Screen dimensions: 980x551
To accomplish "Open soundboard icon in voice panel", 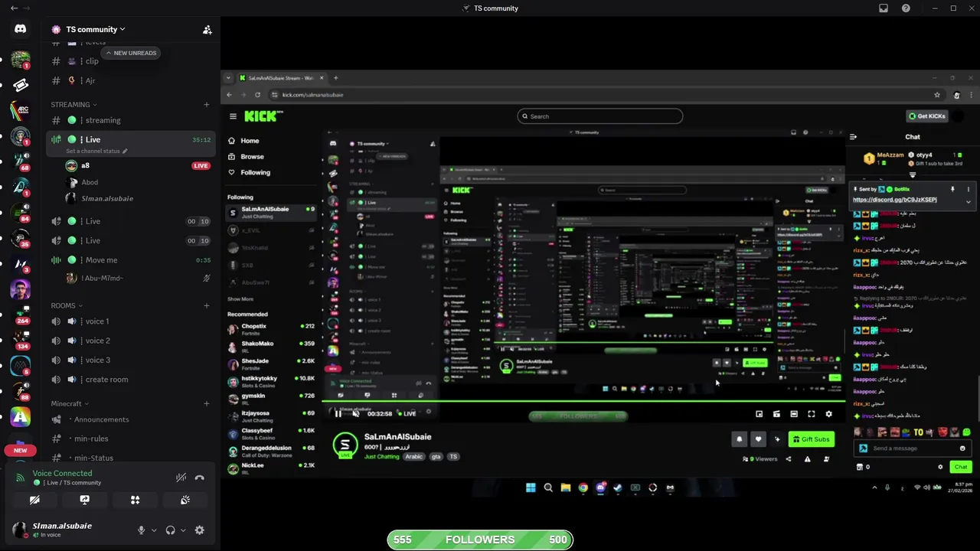I will (x=185, y=500).
